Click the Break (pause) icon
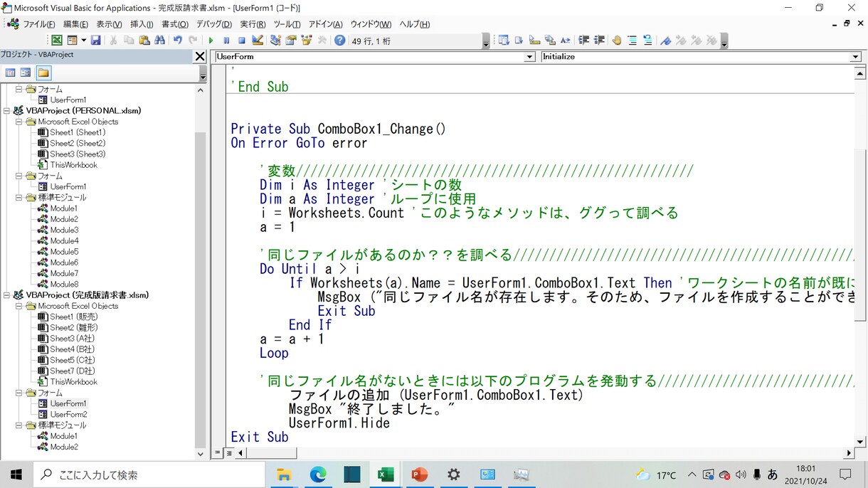This screenshot has height=488, width=868. (x=226, y=41)
